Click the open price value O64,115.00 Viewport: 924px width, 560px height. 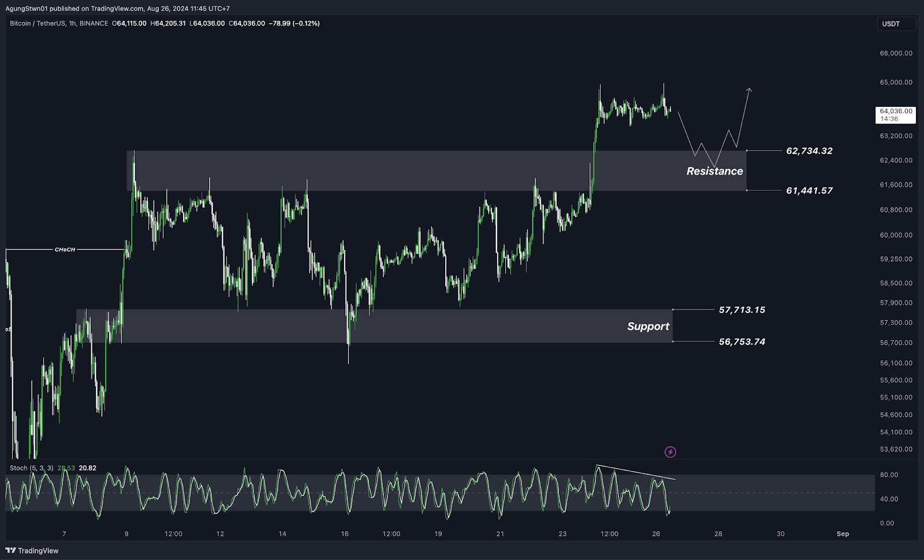pyautogui.click(x=129, y=24)
